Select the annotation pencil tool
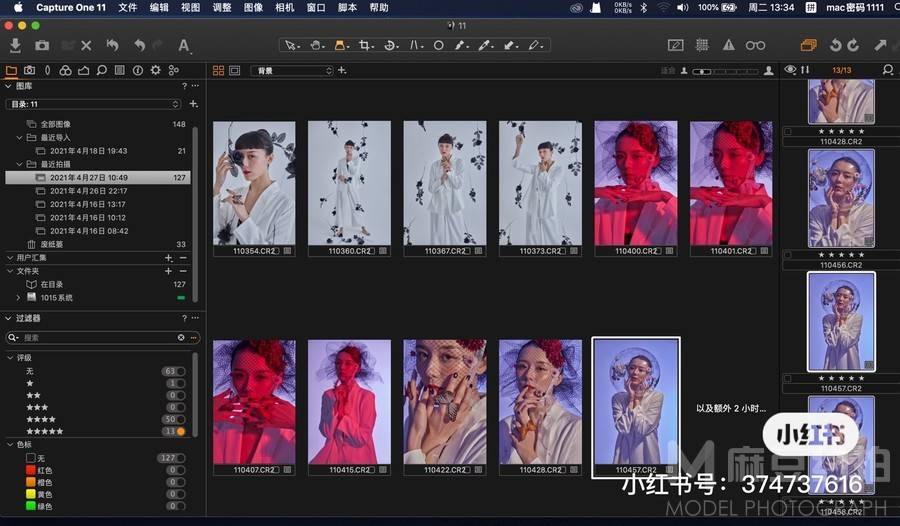This screenshot has height=526, width=900. click(534, 45)
